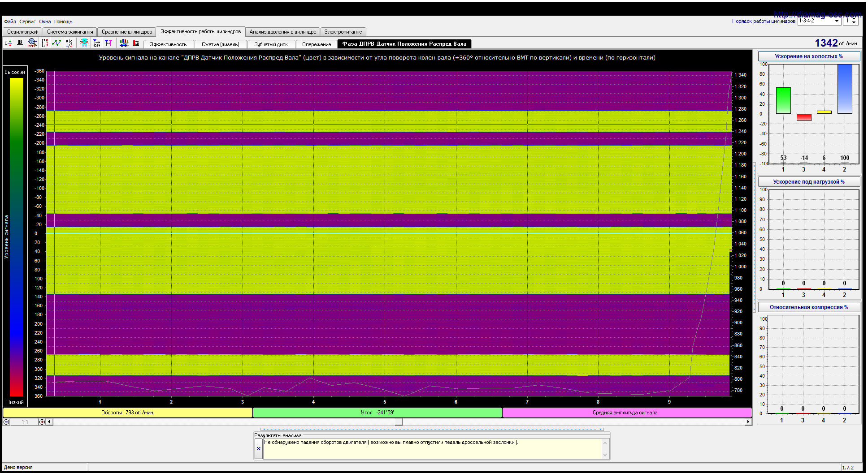Click the 1:1 zoom ratio label
Viewport: 868px width, 473px height.
pos(25,422)
